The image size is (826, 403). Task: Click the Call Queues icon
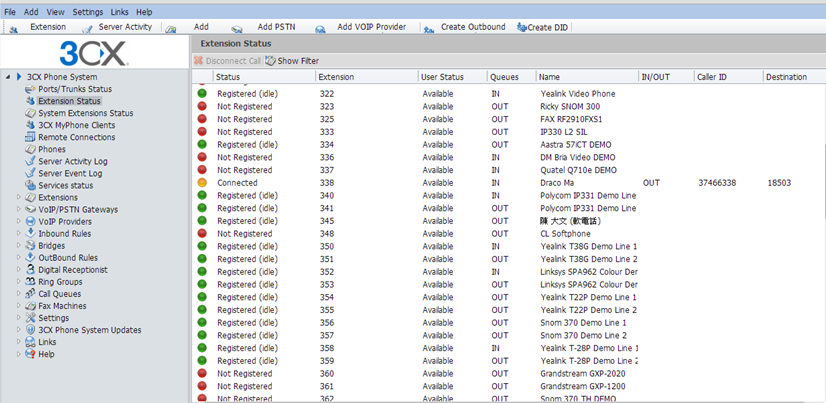(30, 294)
